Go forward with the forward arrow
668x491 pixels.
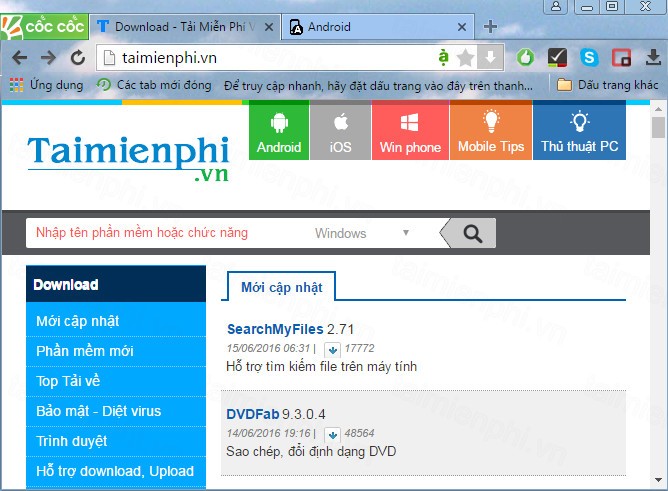point(48,57)
